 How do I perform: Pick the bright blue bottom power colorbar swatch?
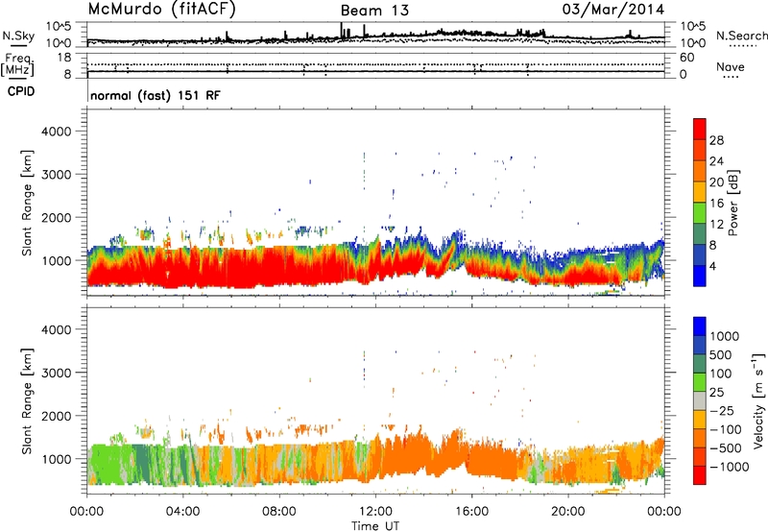700,276
